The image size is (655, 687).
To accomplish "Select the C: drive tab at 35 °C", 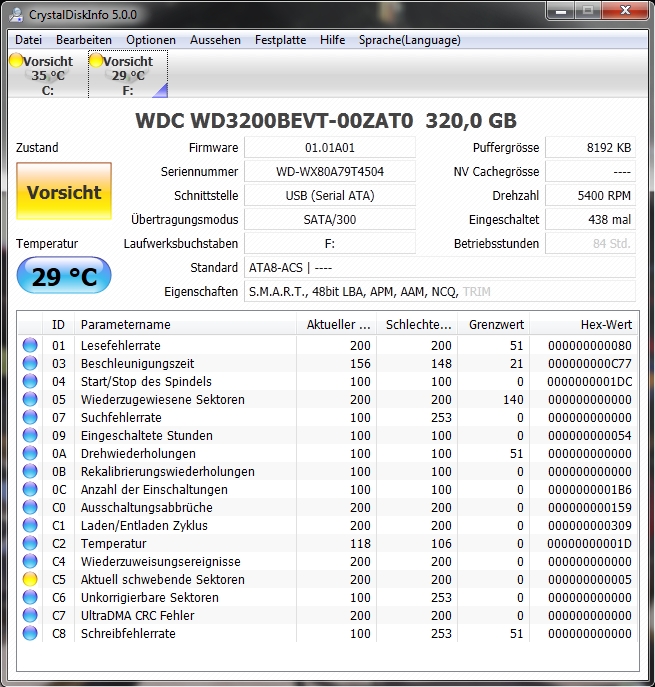I will 48,74.
